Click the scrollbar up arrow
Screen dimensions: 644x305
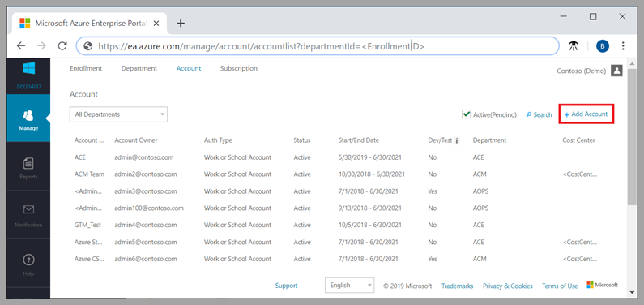(632, 63)
